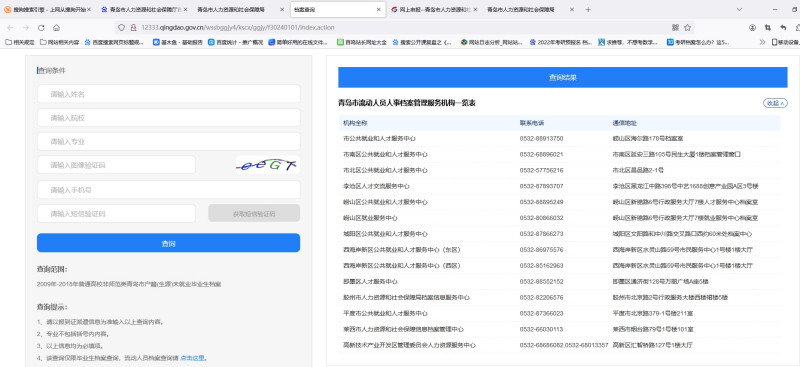Reload the current page
The height and width of the screenshot is (367, 800).
point(41,28)
